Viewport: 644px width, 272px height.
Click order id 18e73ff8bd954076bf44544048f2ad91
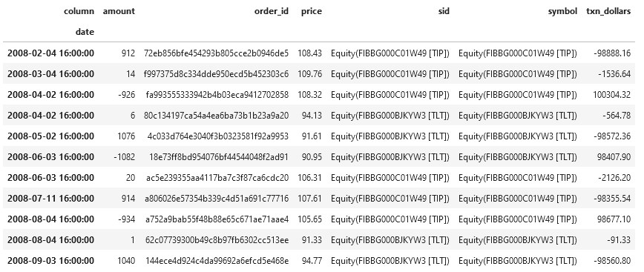(219, 157)
